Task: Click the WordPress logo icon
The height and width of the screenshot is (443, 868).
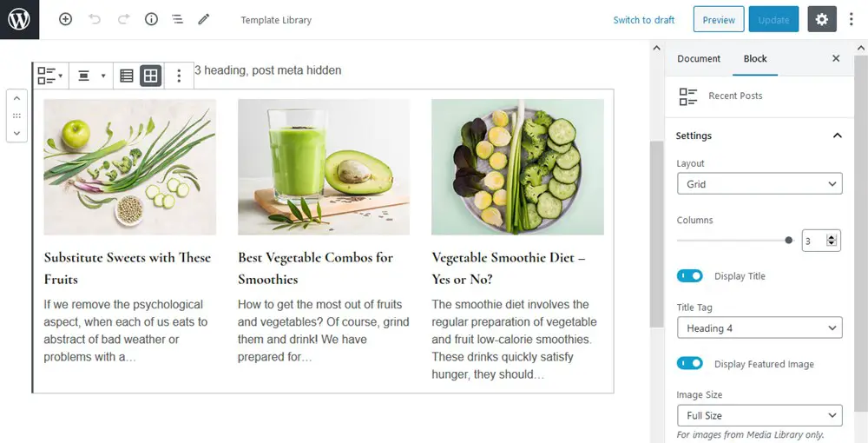Action: coord(19,19)
